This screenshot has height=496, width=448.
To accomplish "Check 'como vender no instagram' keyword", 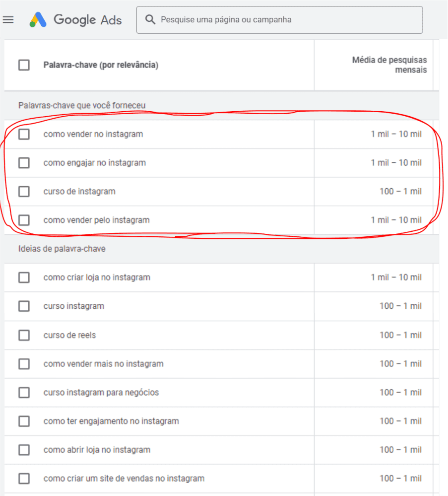I will point(24,134).
